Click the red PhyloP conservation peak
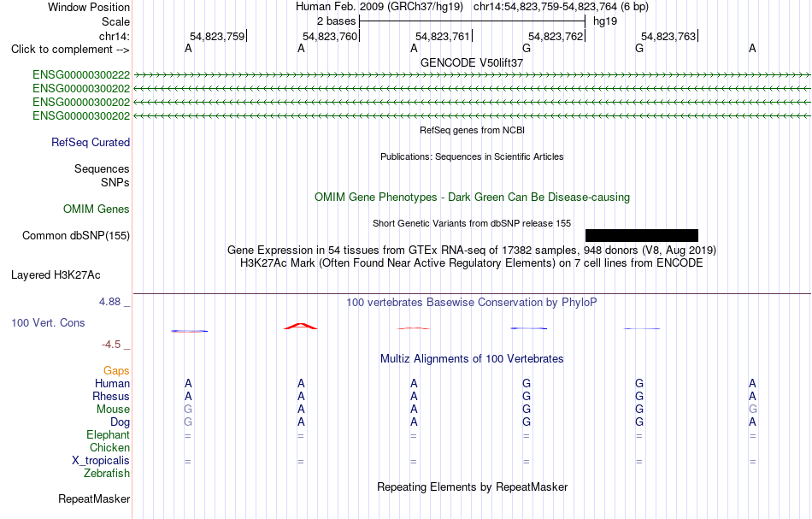812x519 pixels. point(301,326)
